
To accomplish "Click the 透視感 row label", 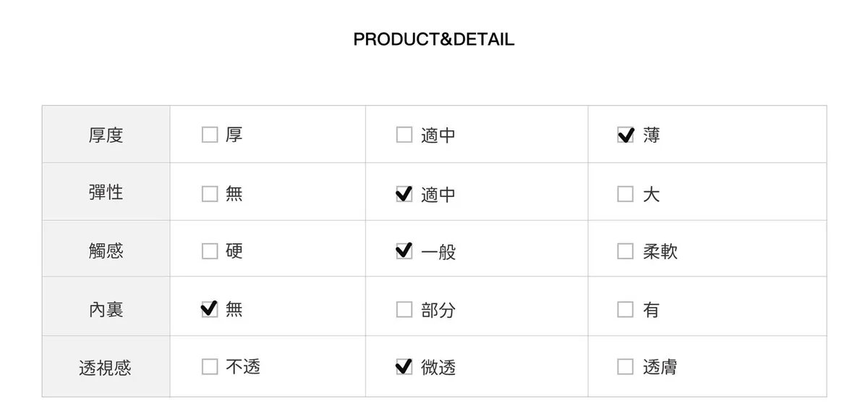I will pyautogui.click(x=106, y=368).
